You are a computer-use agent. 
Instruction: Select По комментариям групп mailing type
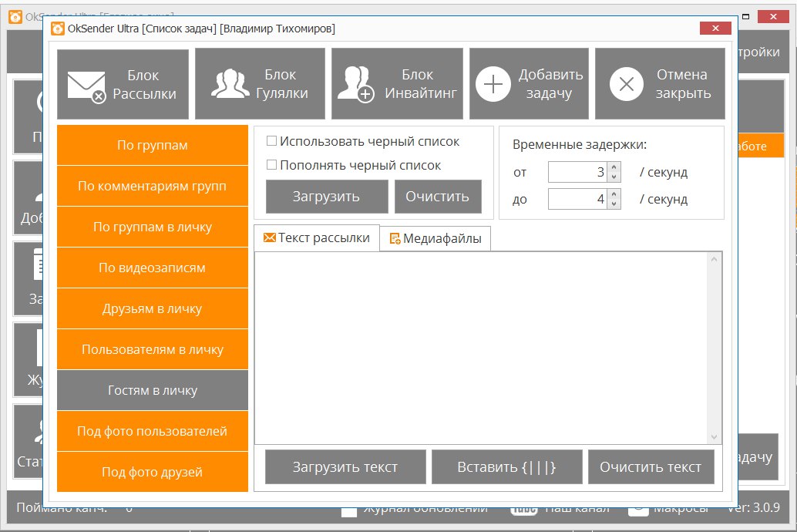153,187
